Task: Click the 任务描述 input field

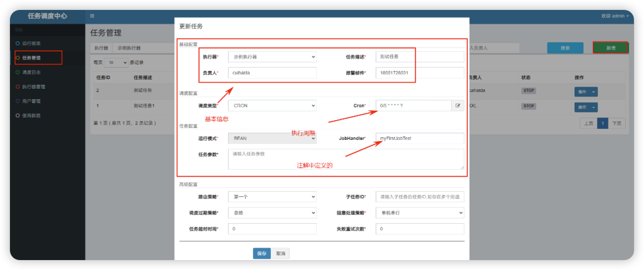Action: pos(420,57)
